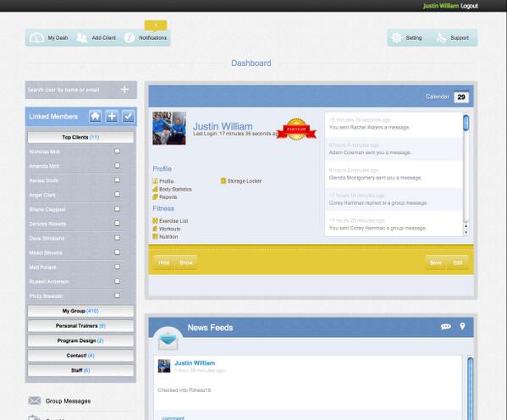Click the Group Messages envelope icon
Screen dimensions: 507x420
[x=35, y=401]
